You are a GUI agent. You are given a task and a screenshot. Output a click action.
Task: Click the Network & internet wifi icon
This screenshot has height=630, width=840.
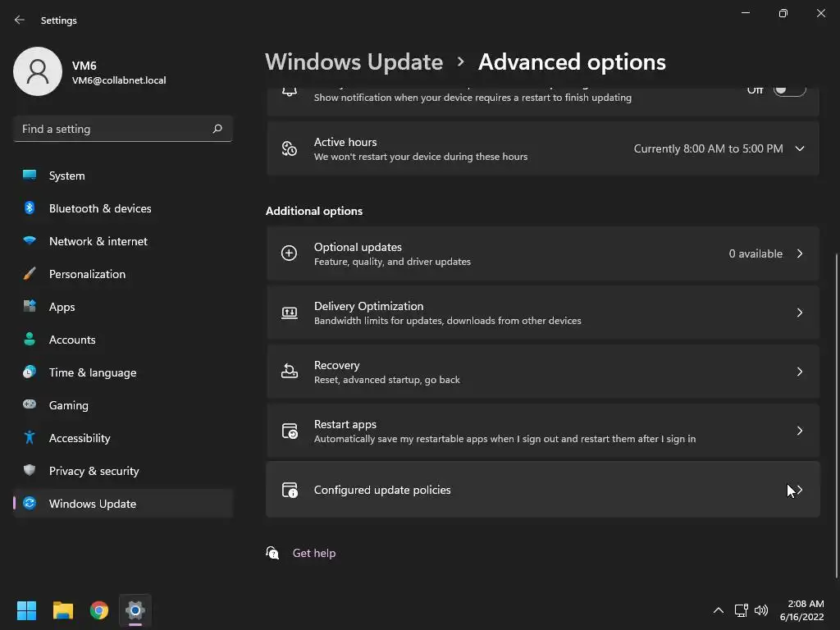30,241
